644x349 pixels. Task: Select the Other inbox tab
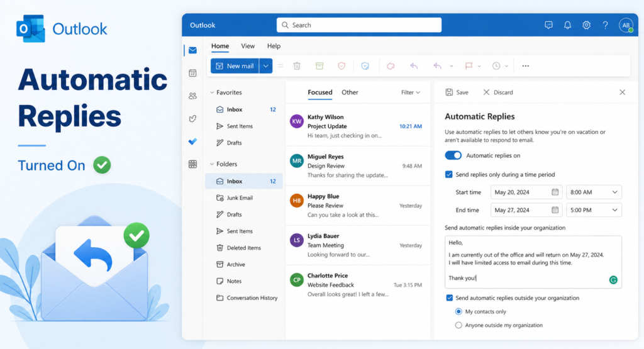[x=350, y=92]
